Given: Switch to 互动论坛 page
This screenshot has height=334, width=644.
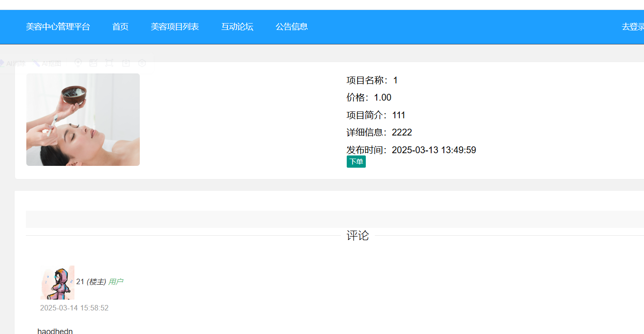Looking at the screenshot, I should [237, 27].
